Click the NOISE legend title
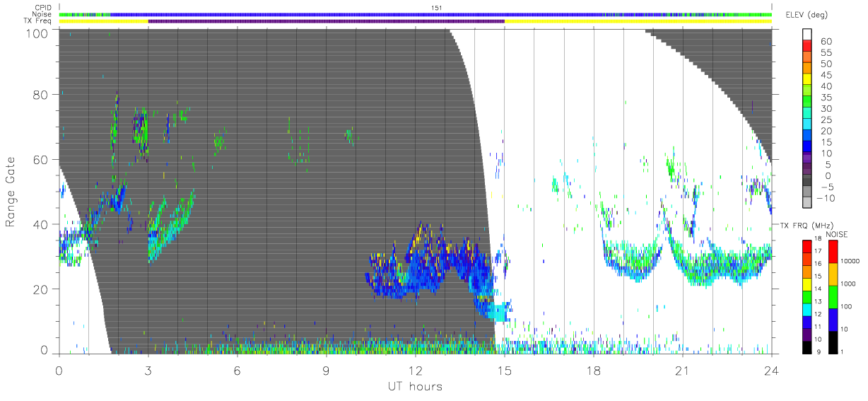 [x=838, y=233]
